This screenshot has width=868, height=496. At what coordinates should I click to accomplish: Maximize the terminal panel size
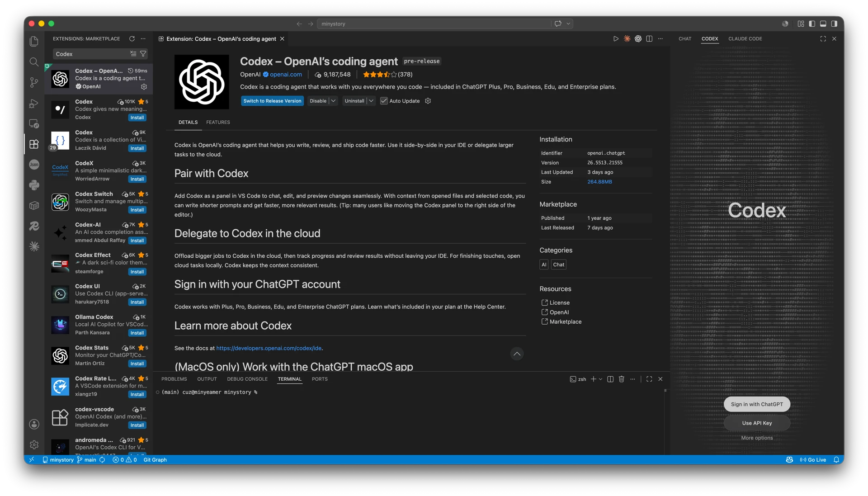click(649, 379)
